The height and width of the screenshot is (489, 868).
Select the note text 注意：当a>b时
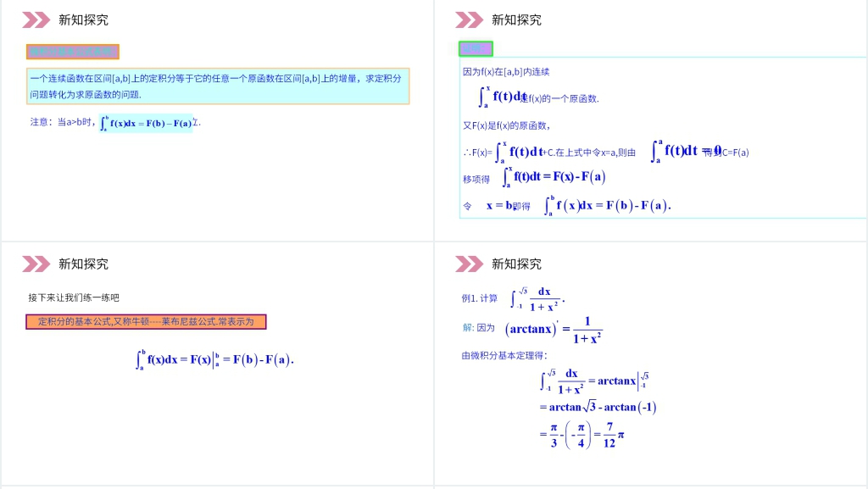pyautogui.click(x=63, y=122)
